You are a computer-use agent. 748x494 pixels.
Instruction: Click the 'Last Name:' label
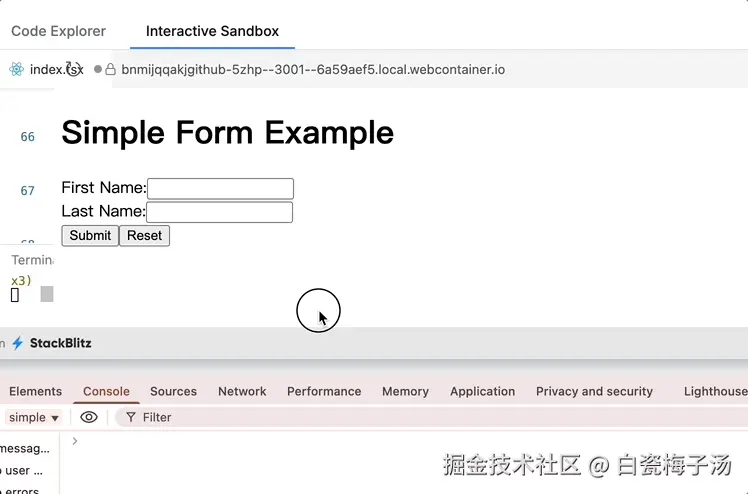pos(104,211)
